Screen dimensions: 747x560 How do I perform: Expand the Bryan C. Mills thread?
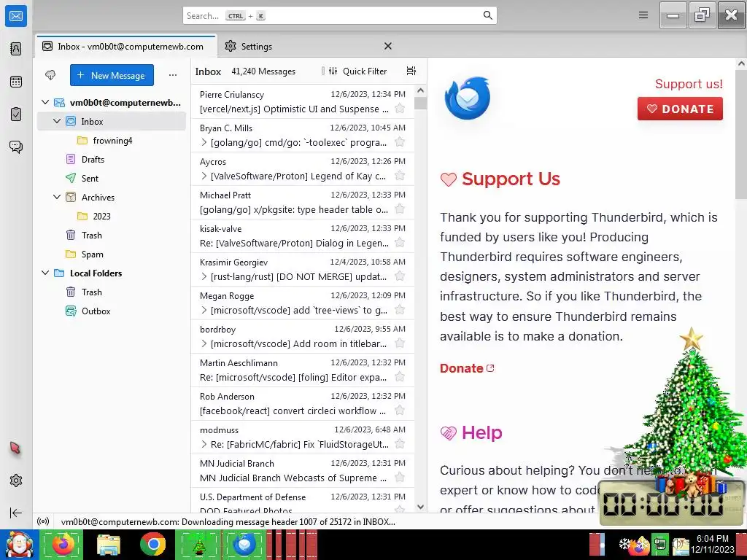[204, 142]
